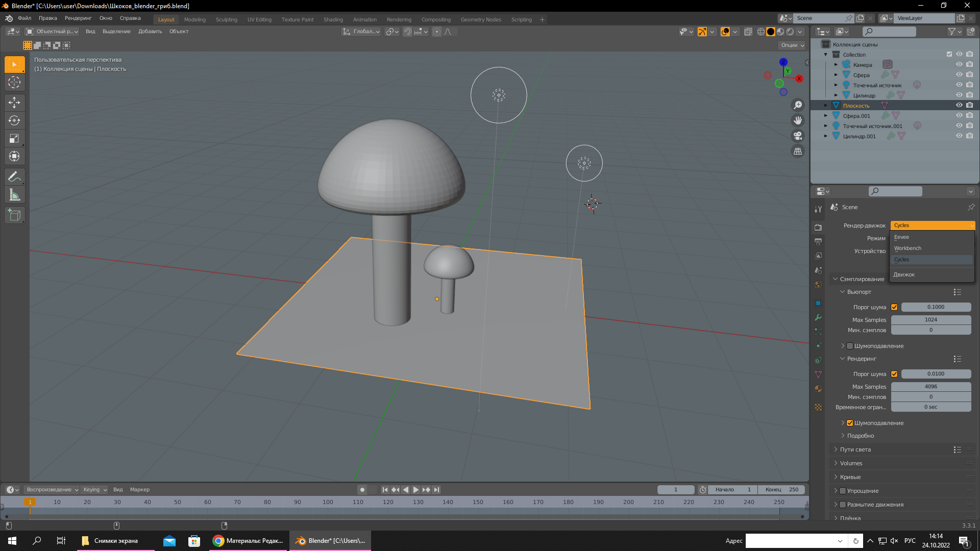Open the Объектный режим mode dropdown
This screenshot has width=980, height=551.
52,32
